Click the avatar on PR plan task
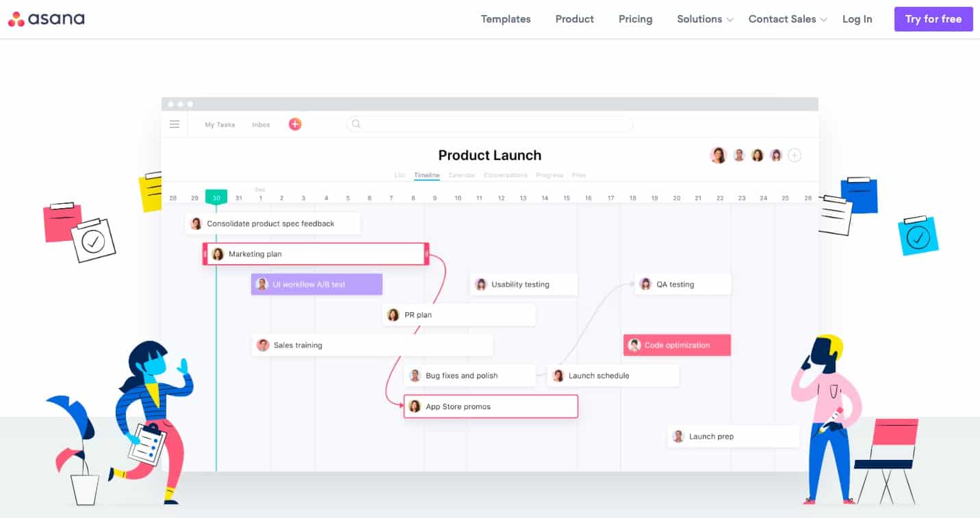 coord(394,315)
